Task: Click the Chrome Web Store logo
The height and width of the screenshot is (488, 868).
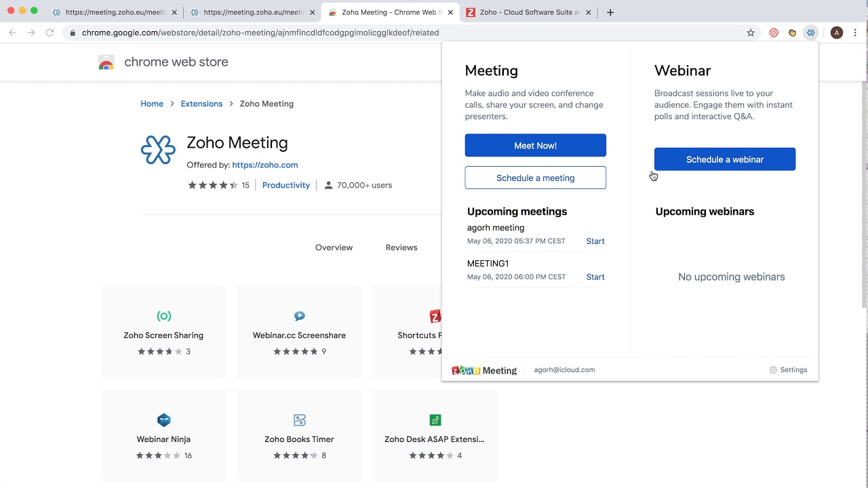Action: (106, 63)
